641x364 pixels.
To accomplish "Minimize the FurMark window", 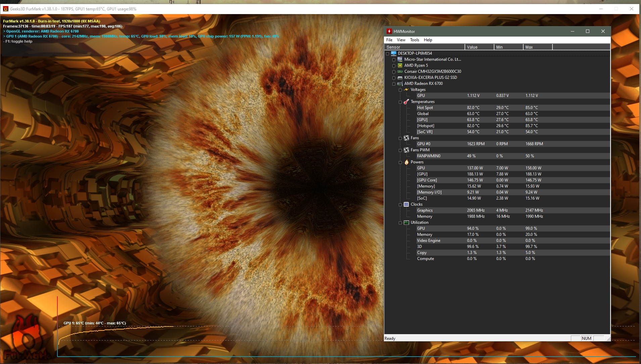I will tap(601, 9).
